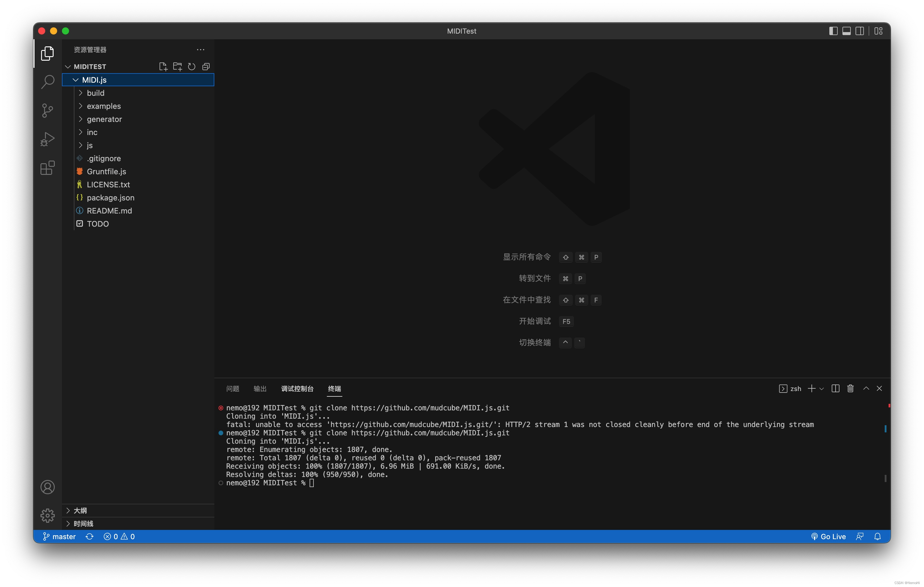924x587 pixels.
Task: Open the Manage settings gear
Action: [x=47, y=516]
